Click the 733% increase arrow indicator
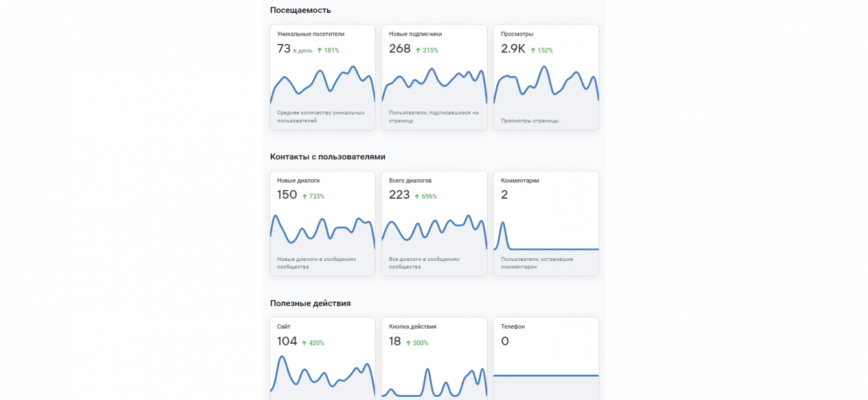The image size is (868, 400). [304, 196]
